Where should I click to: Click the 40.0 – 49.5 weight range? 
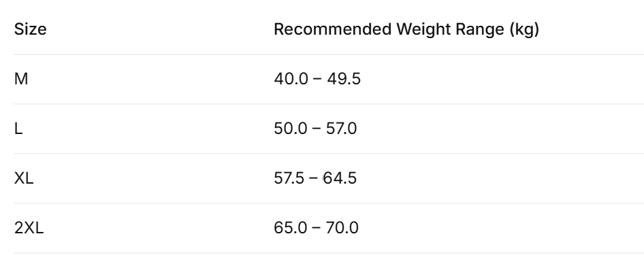tap(317, 79)
